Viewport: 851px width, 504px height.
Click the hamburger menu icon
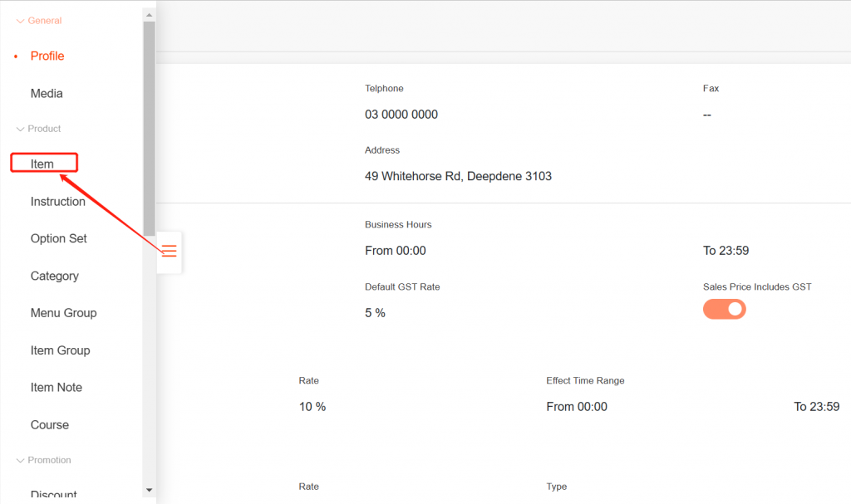click(169, 251)
